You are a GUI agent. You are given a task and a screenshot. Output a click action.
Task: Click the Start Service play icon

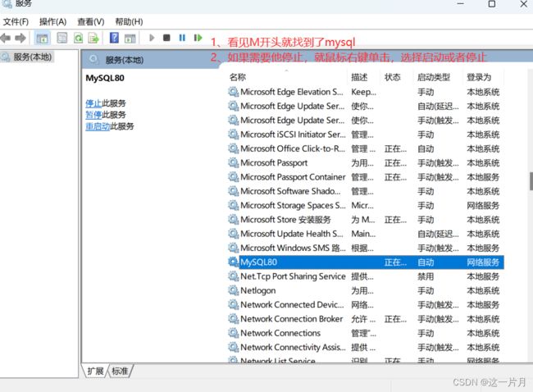152,38
